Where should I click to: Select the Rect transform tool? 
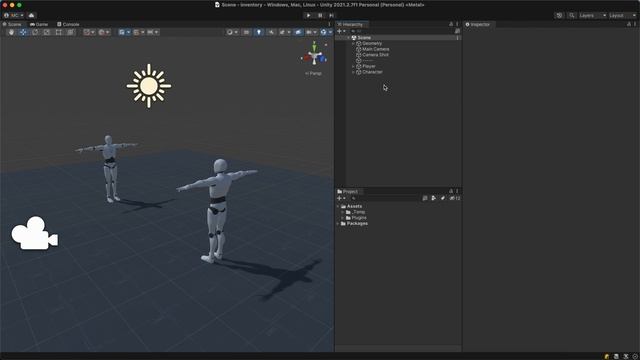tap(58, 32)
